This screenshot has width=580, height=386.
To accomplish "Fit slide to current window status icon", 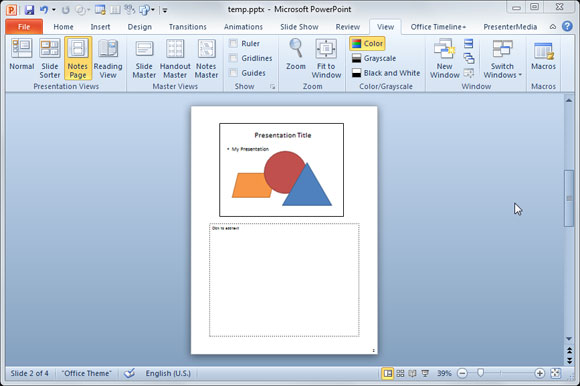I will (x=555, y=373).
